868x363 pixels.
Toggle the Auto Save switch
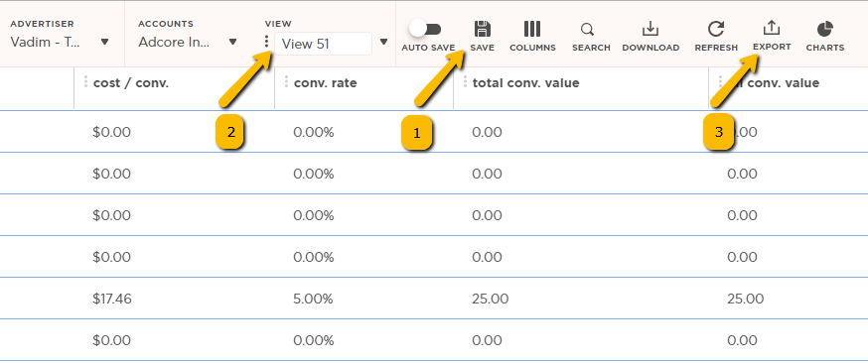(425, 29)
